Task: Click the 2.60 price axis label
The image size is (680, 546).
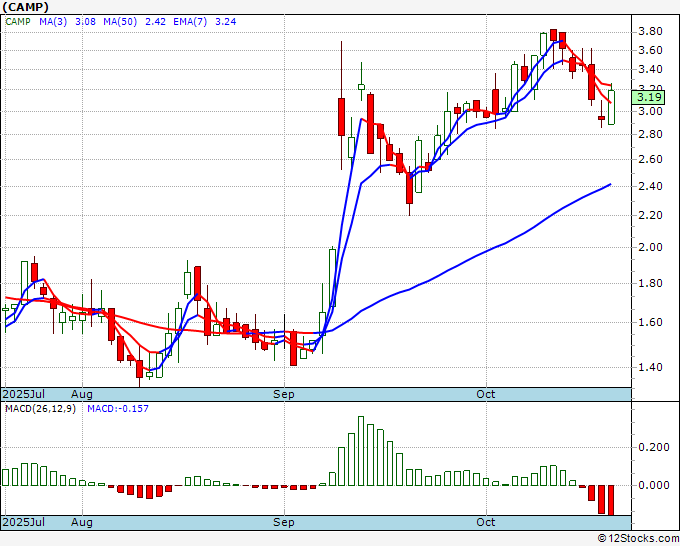Action: click(650, 160)
